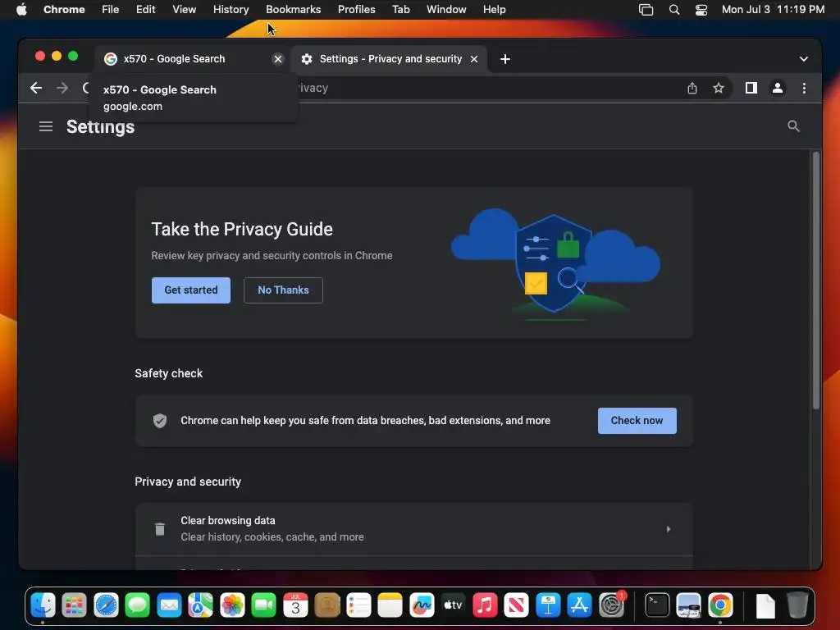Open Clear browsing data arrow
Viewport: 840px width, 630px height.
tap(668, 529)
